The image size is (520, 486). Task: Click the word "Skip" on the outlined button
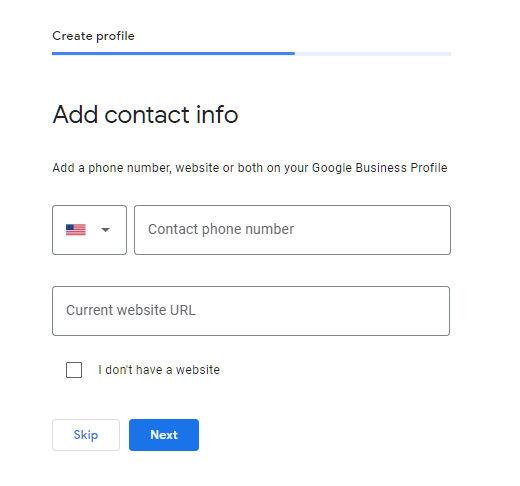[86, 435]
